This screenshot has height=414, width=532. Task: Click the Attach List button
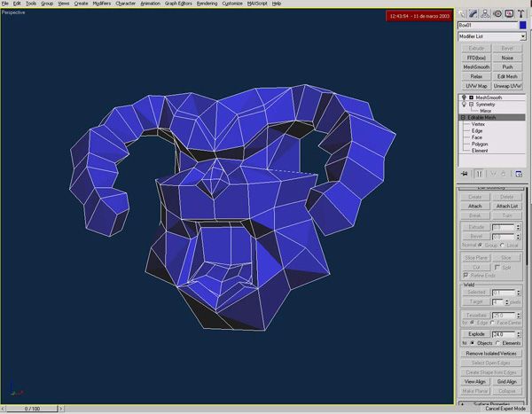[507, 206]
